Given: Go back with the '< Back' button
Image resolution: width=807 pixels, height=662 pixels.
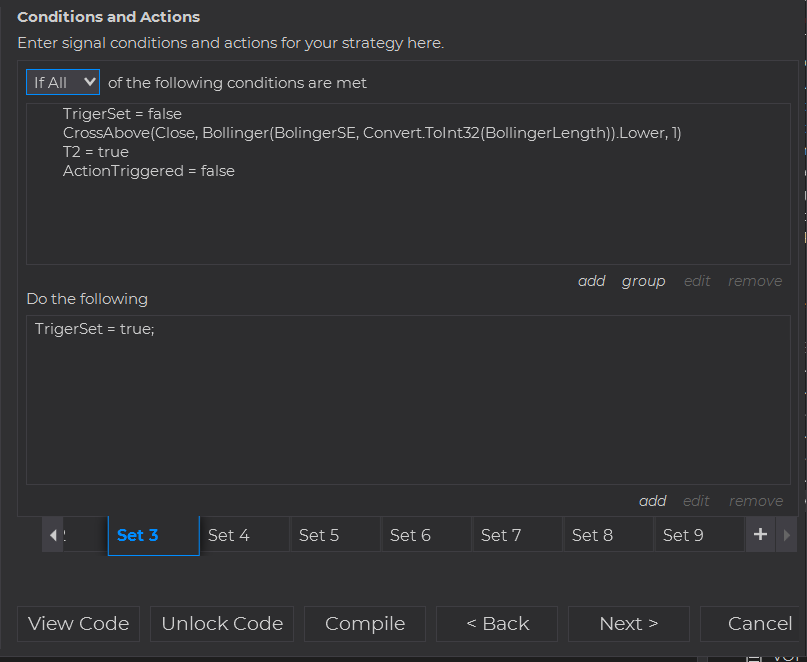Looking at the screenshot, I should (x=497, y=623).
